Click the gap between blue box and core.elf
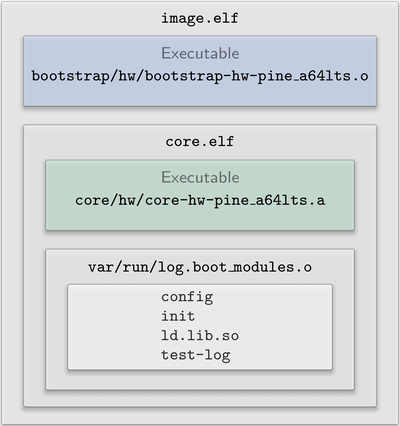Screen dimensions: 400x426 (200, 116)
